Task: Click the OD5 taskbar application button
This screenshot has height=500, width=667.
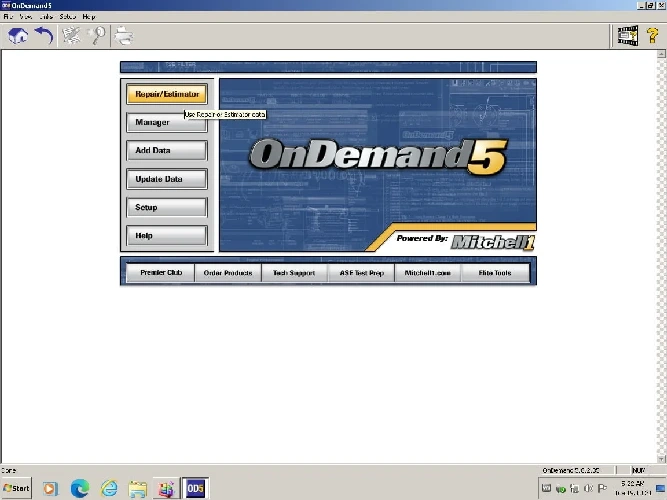Action: [x=195, y=489]
